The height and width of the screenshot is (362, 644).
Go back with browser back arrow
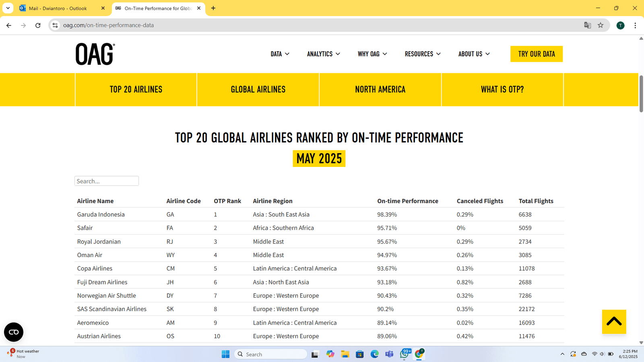click(x=9, y=25)
